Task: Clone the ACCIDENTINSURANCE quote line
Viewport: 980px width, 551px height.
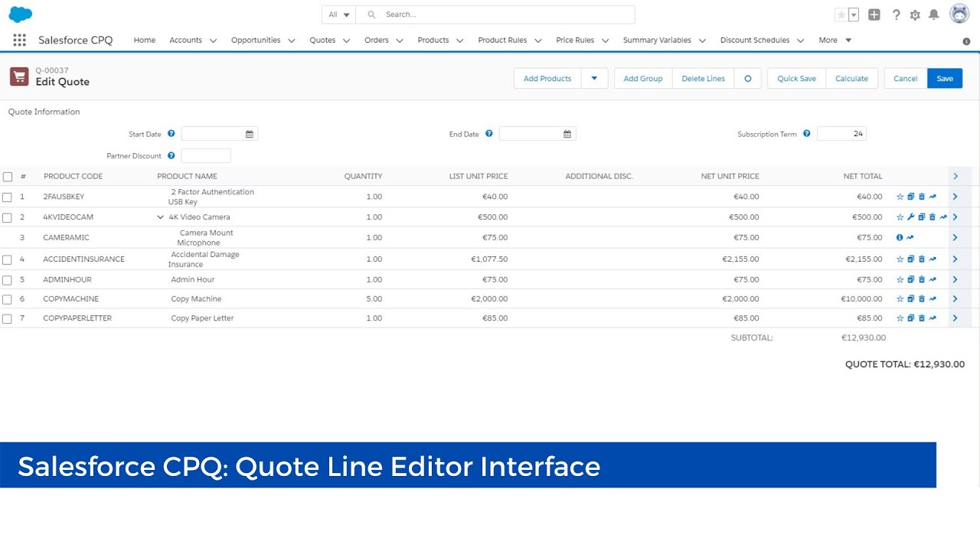Action: [911, 259]
